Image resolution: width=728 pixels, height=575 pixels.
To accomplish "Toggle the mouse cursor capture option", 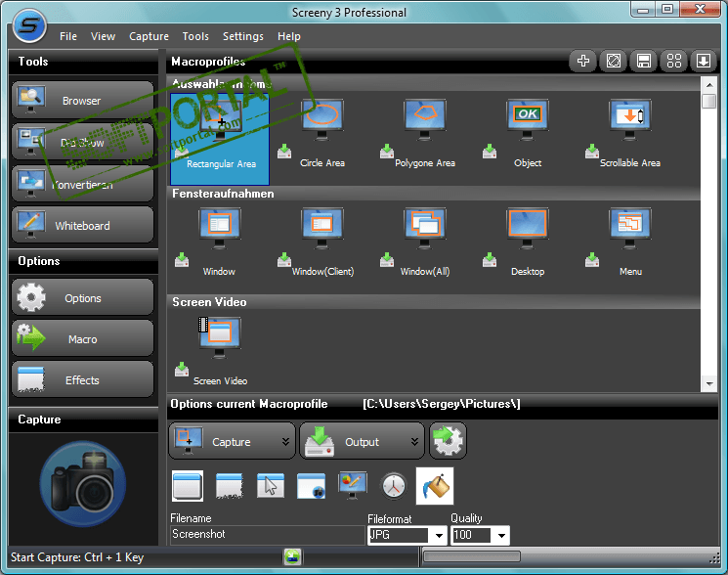I will click(x=270, y=485).
